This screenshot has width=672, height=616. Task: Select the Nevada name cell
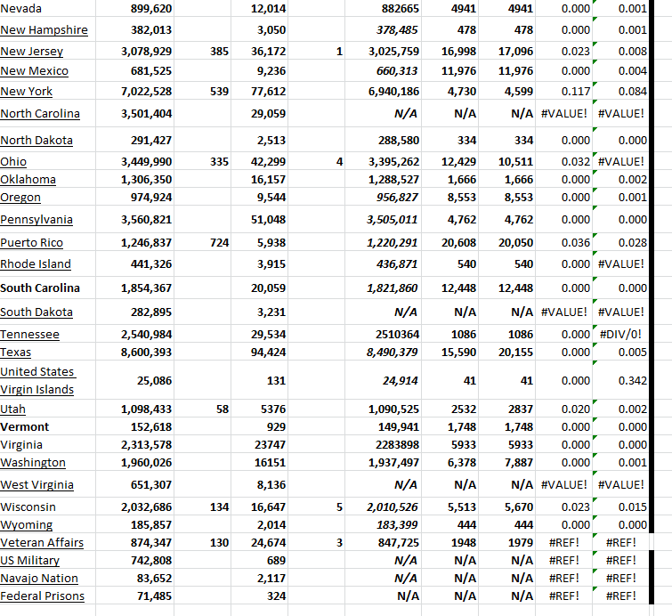click(21, 9)
